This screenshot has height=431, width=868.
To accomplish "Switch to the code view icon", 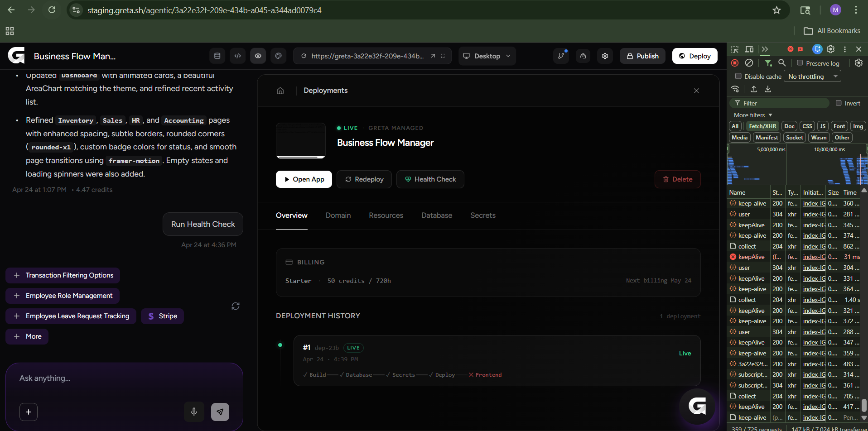I will (x=238, y=56).
